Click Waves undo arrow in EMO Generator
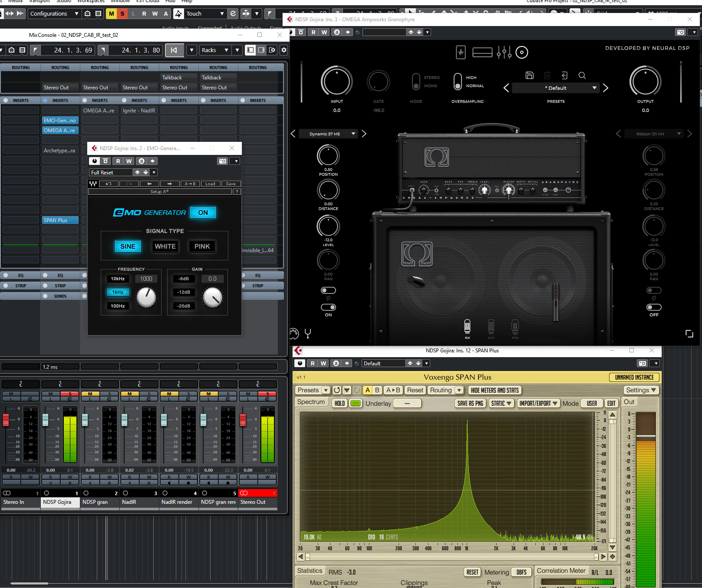Screen dimensions: 702x588 (x=109, y=184)
